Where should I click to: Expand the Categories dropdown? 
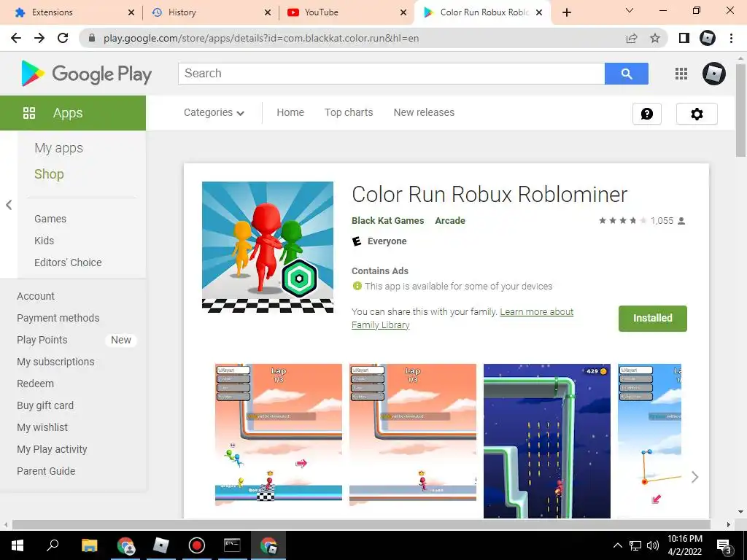214,112
